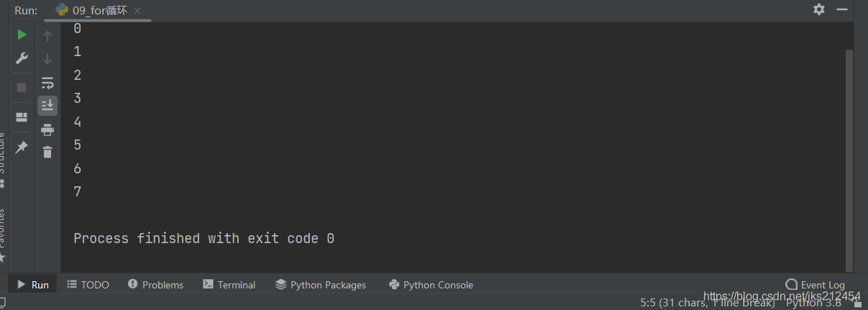Toggle soft-wrap for console output
This screenshot has width=868, height=310.
[47, 83]
